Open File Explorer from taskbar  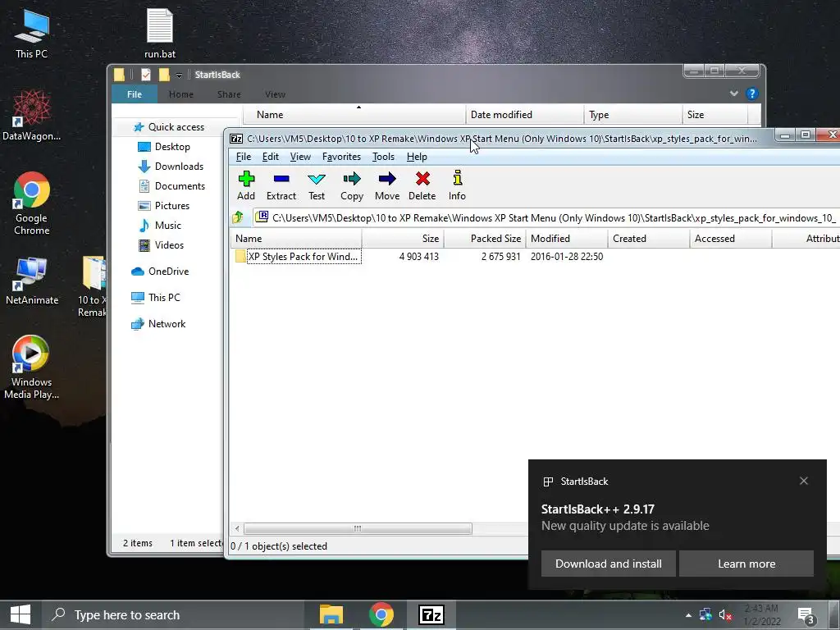click(x=331, y=615)
